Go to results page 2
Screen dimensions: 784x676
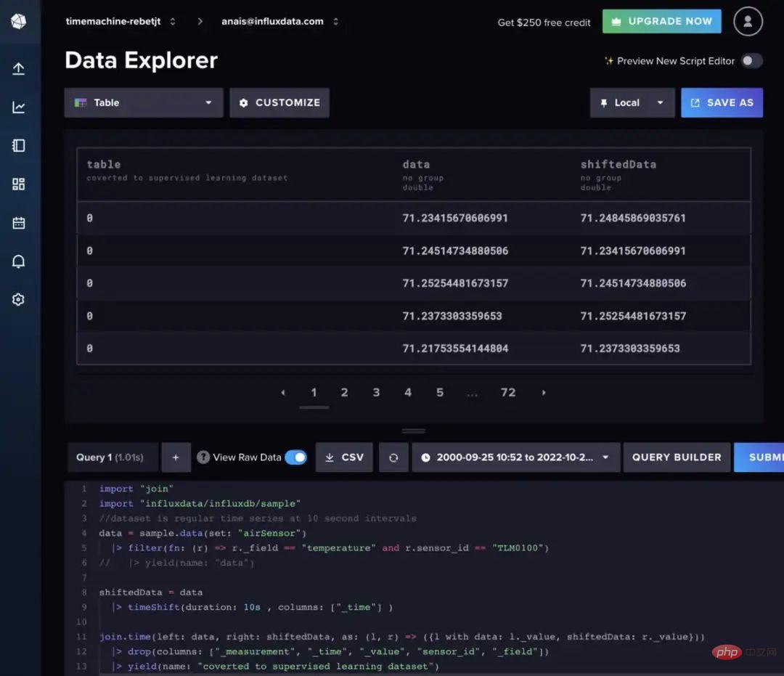345,393
